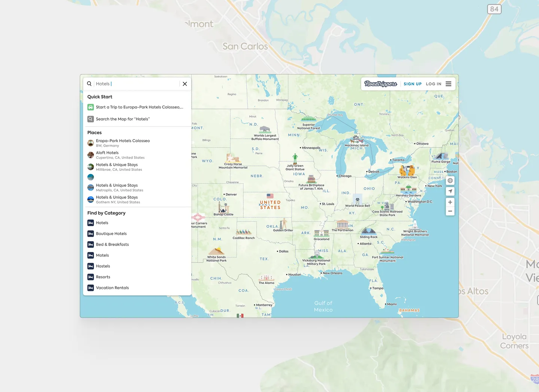Open the Mackinac Island marker

click(x=357, y=142)
